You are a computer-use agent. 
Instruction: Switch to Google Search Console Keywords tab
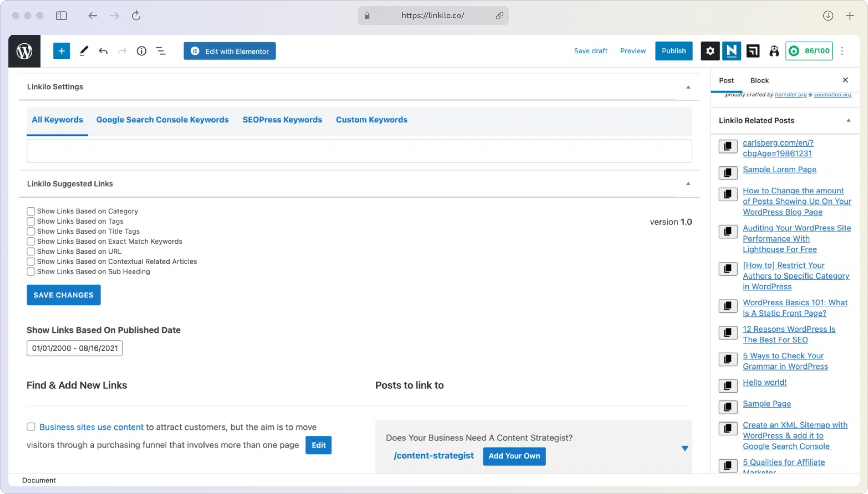162,120
